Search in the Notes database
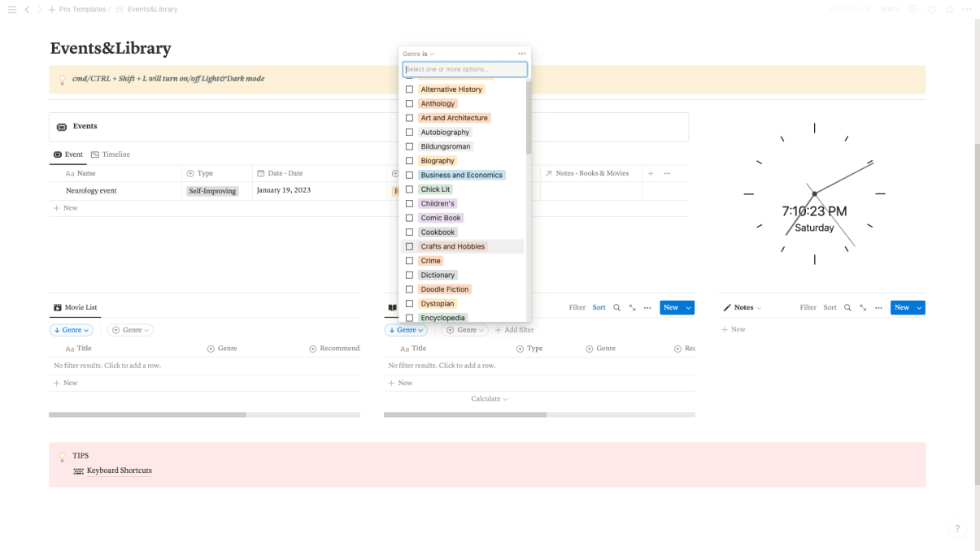 point(847,307)
